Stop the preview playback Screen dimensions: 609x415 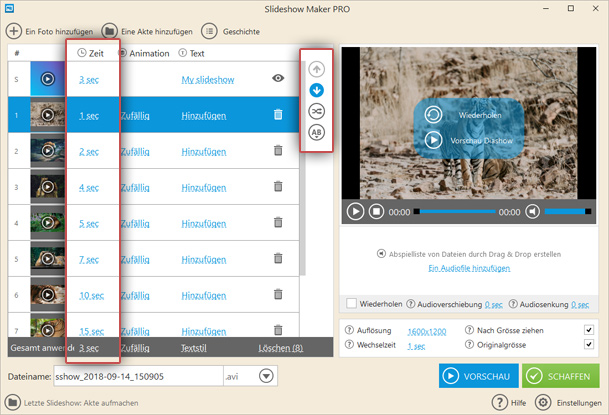(376, 212)
